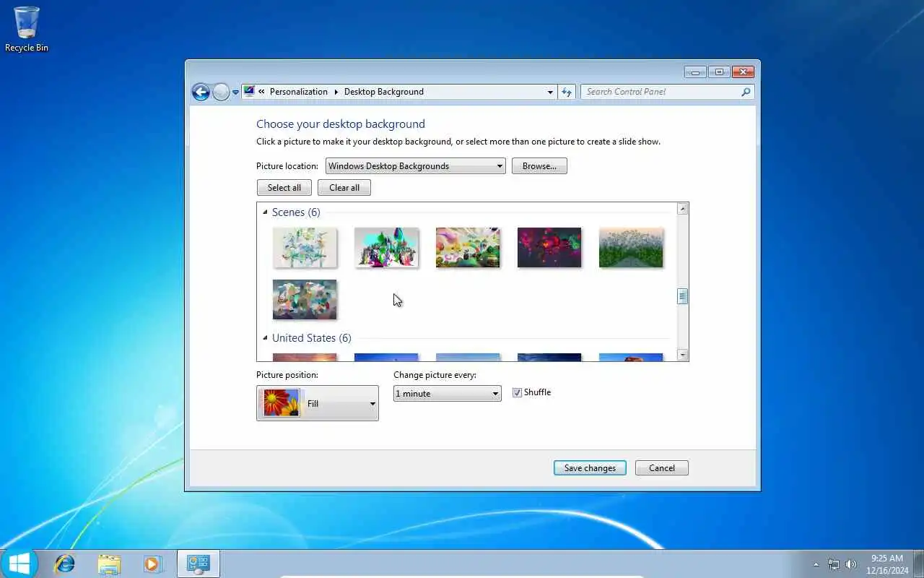Viewport: 924px width, 578px height.
Task: Select the sixth Scenes wallpaper in second row
Action: pos(305,299)
